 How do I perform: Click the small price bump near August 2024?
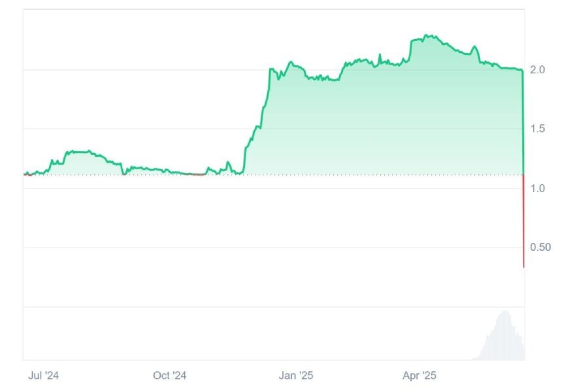click(x=78, y=152)
